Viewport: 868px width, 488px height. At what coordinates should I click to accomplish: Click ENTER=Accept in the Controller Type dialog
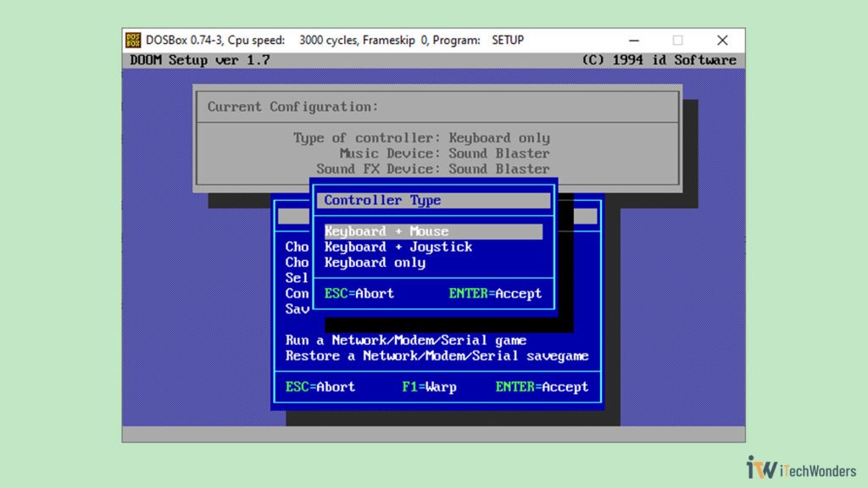click(x=495, y=293)
